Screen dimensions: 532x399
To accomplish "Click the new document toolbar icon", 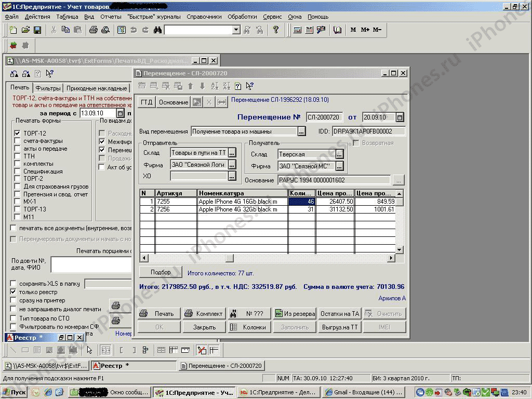I will 13,30.
